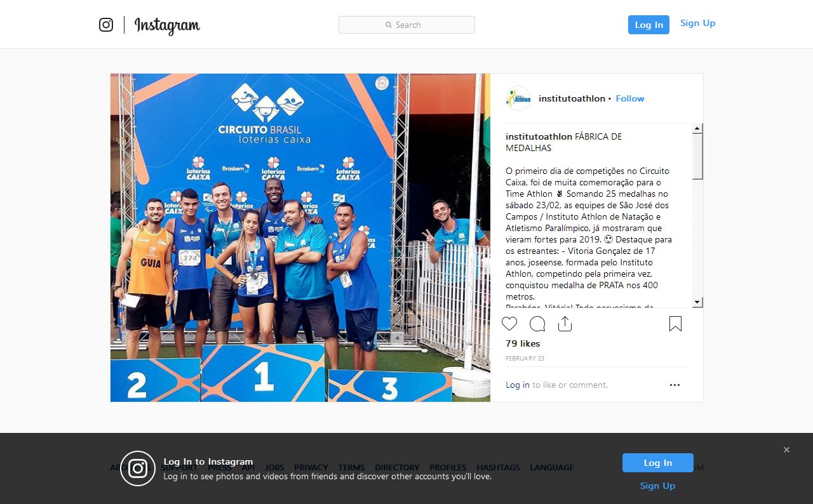813x504 pixels.
Task: Click the institutoathlon profile avatar
Action: 518,98
